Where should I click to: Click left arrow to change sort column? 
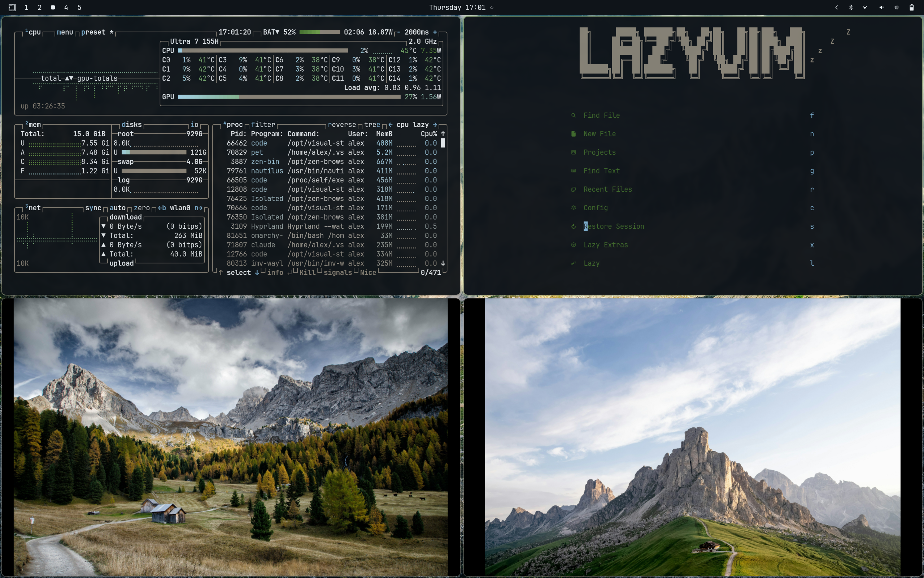click(391, 125)
